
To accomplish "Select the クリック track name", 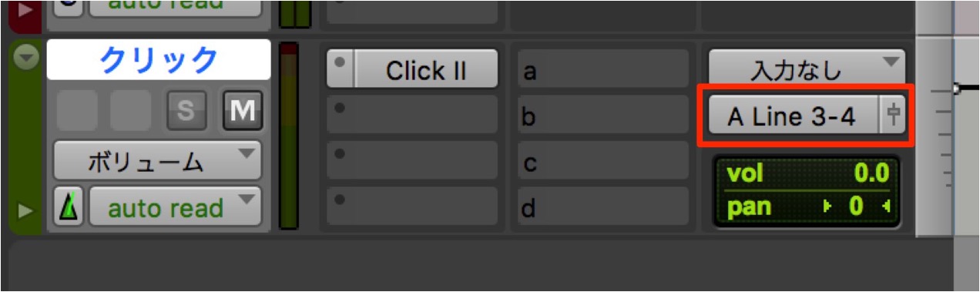I will tap(159, 59).
